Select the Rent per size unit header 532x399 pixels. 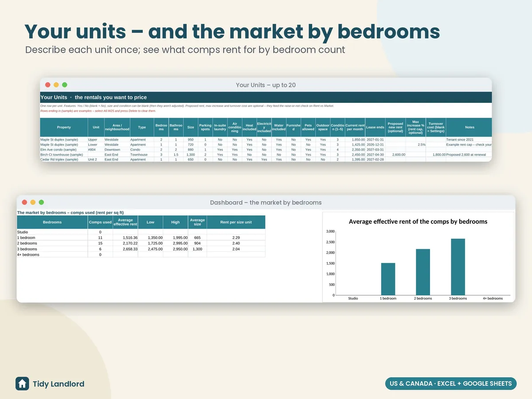[x=236, y=222]
